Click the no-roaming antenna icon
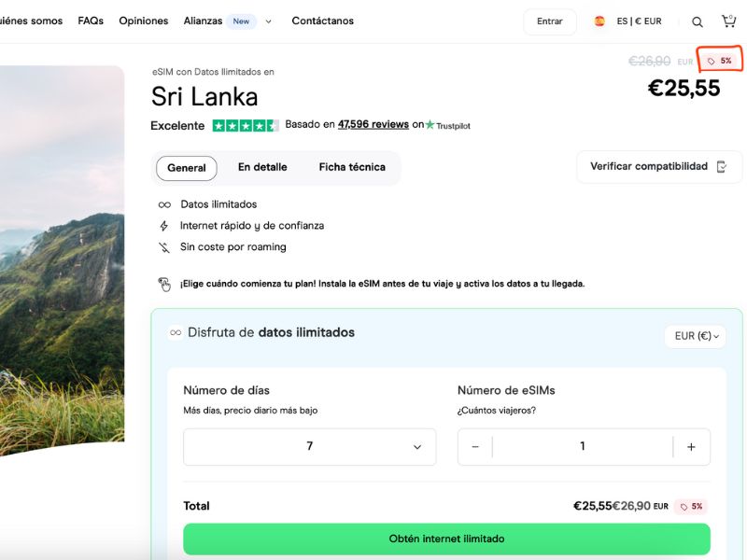 pyautogui.click(x=165, y=247)
